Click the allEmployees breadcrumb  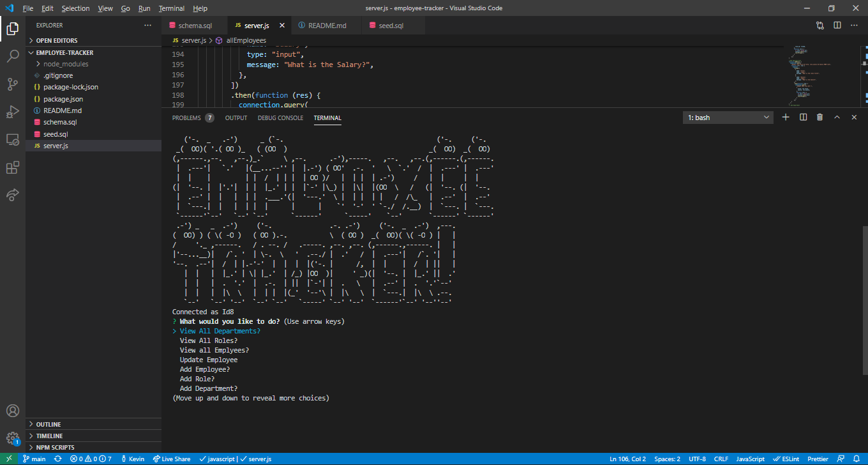pyautogui.click(x=241, y=40)
